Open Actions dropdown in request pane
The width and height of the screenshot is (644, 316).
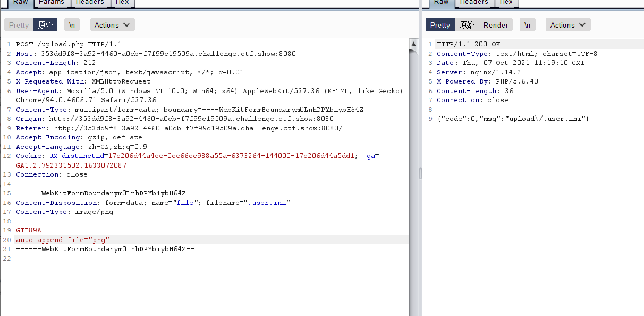point(112,25)
